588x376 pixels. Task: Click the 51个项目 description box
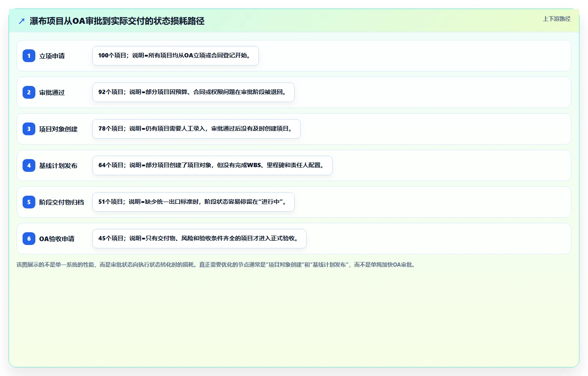coord(193,202)
